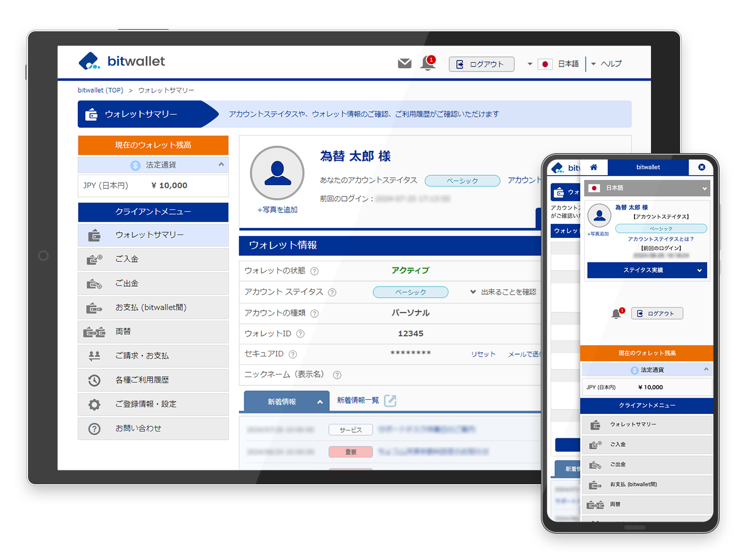
Task: Click the リセット link for secure ID
Action: [483, 355]
